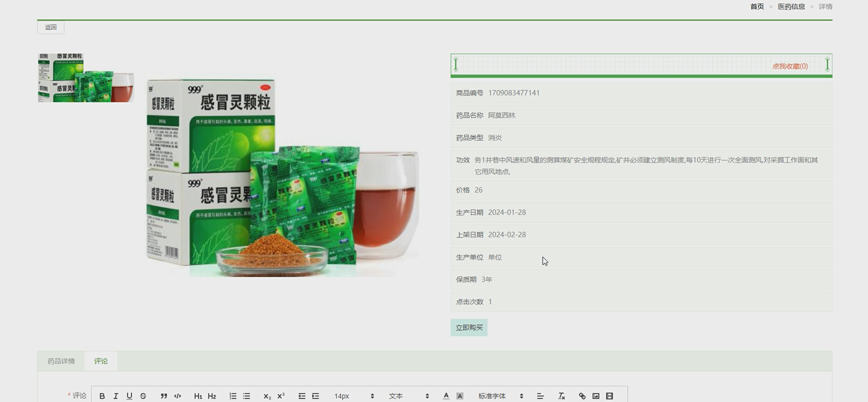Insert an ordered numbered list

[x=233, y=396]
